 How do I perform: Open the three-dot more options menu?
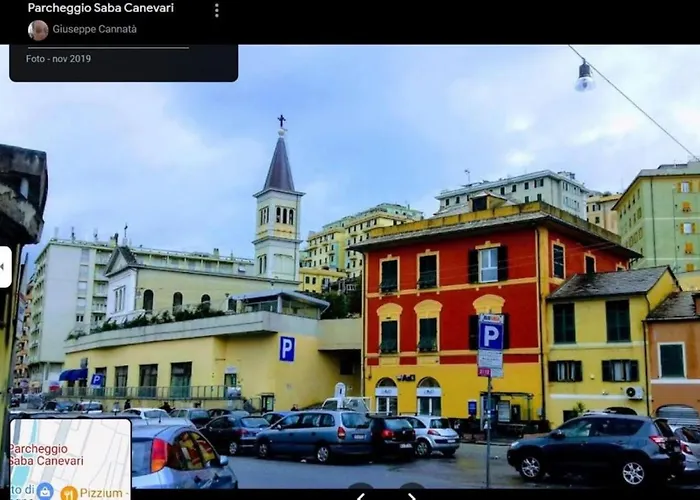(x=216, y=10)
